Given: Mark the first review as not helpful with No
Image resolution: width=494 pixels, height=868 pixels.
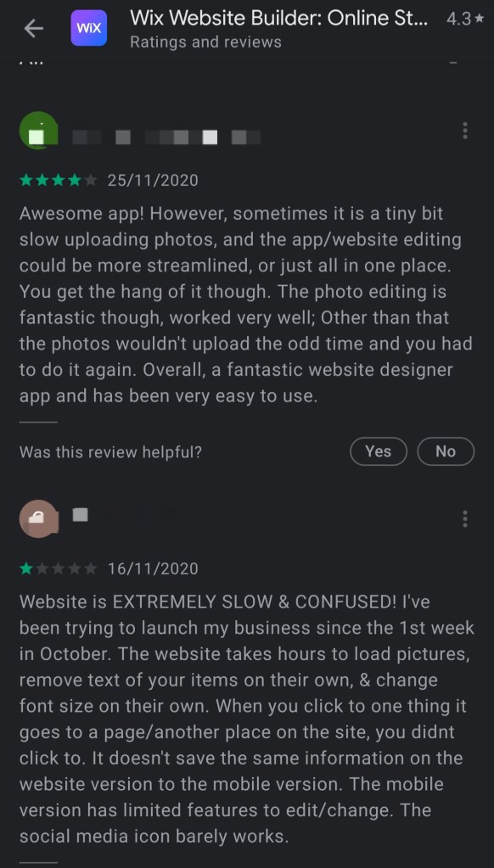Looking at the screenshot, I should click(446, 451).
